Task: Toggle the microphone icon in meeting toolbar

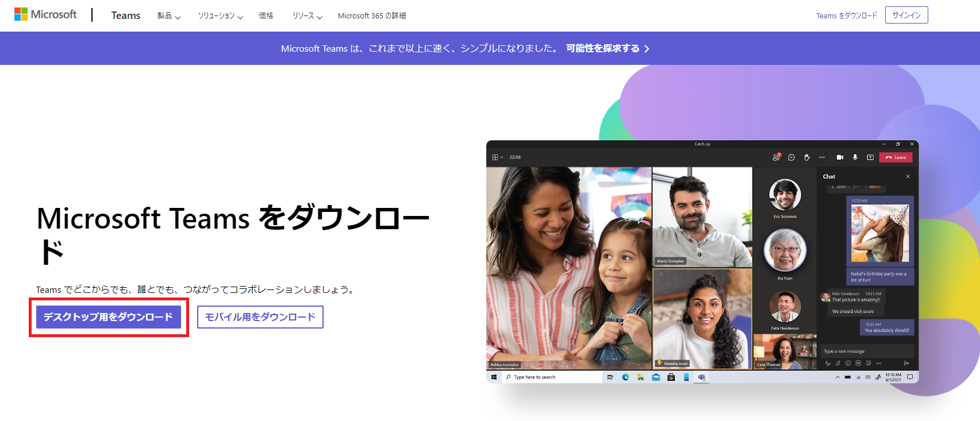Action: [x=855, y=157]
